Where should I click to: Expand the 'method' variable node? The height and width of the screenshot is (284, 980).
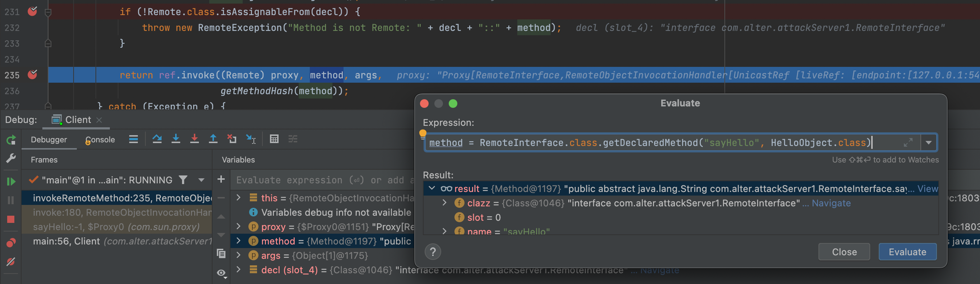(x=238, y=241)
